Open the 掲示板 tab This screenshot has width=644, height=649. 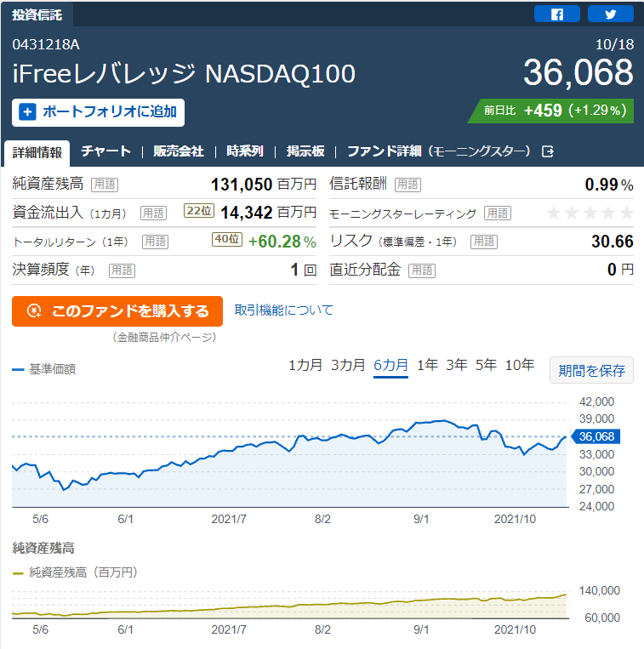tap(305, 151)
